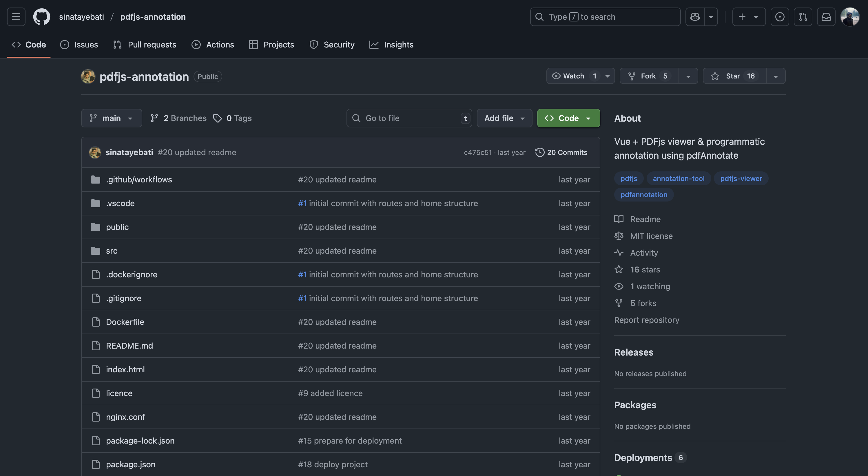Open the notifications inbox icon
The image size is (868, 476).
point(826,17)
